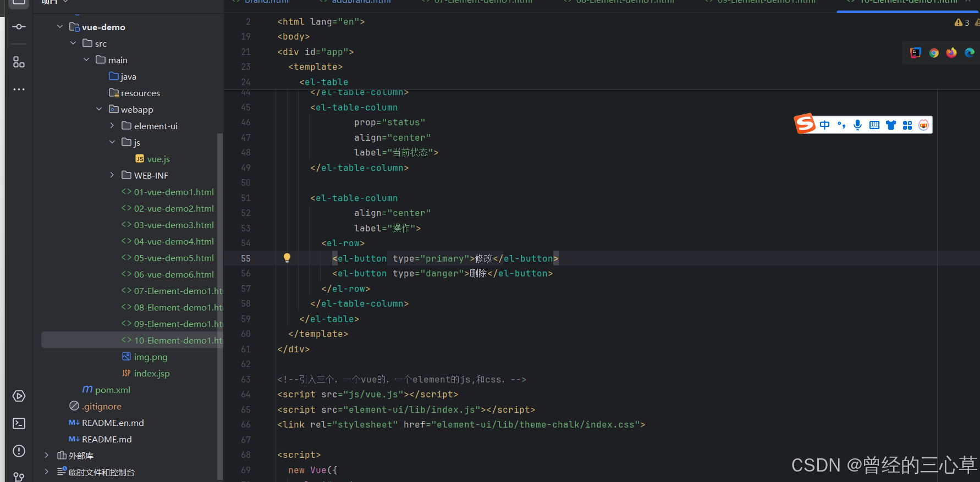Expand the 外部库 external libraries node

point(46,455)
